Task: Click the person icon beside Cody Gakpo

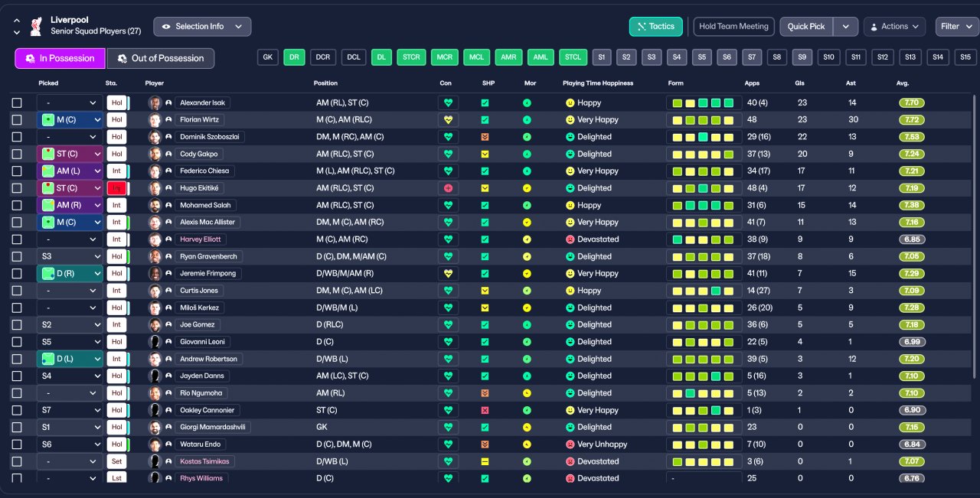Action: pyautogui.click(x=168, y=154)
